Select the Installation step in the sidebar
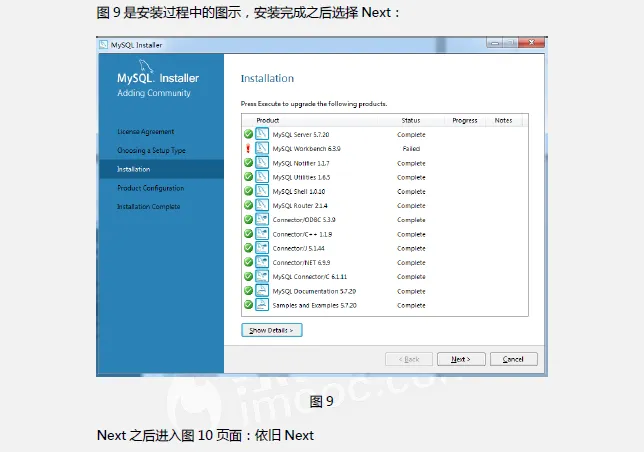Viewport: 644px width, 452px height. [x=161, y=169]
